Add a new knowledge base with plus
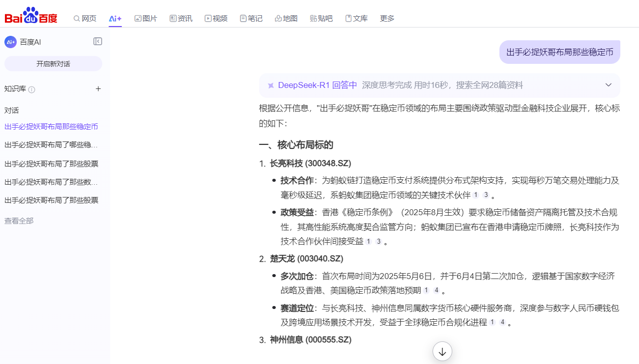Screen dimensions: 639x364 pyautogui.click(x=98, y=89)
